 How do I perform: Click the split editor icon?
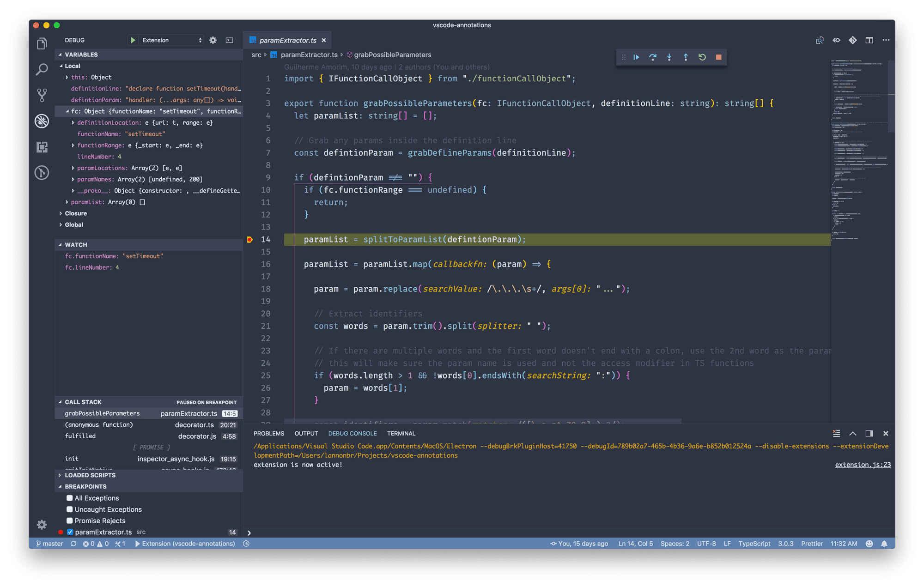[x=869, y=40]
